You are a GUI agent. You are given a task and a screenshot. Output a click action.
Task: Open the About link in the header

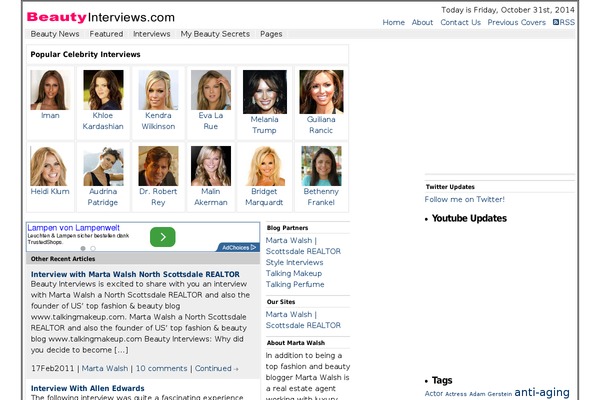(x=422, y=23)
